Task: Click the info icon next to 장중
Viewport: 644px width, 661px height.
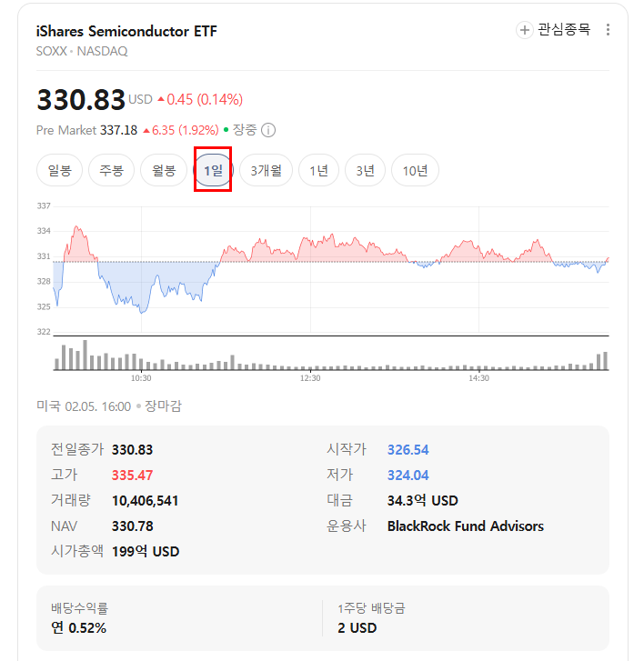Action: (x=268, y=130)
